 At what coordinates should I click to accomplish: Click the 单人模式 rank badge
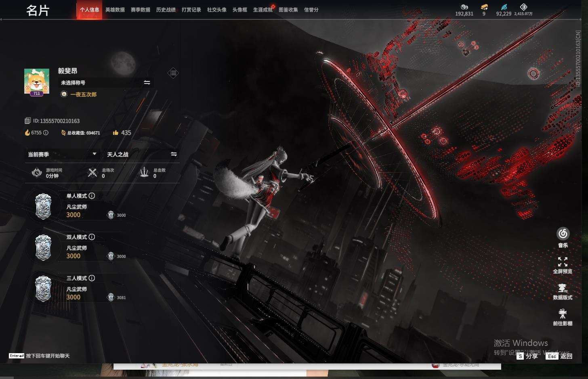43,206
